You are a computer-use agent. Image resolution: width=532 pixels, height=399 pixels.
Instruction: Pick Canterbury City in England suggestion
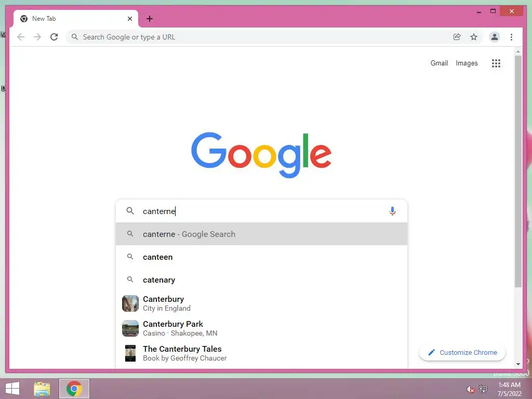(x=261, y=303)
